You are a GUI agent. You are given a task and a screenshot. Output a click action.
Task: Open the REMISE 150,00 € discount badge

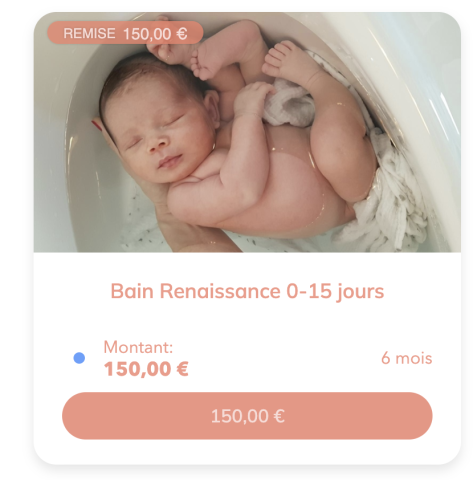click(125, 33)
